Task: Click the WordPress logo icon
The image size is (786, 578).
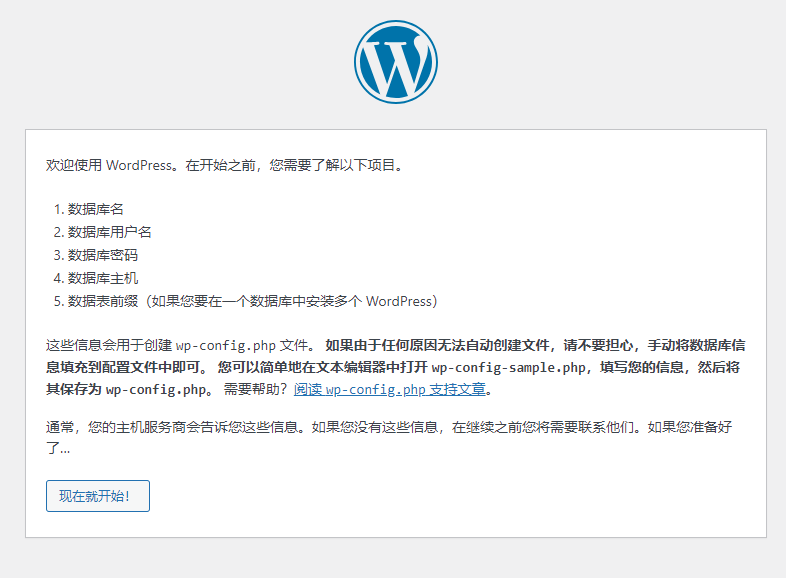Action: click(396, 62)
